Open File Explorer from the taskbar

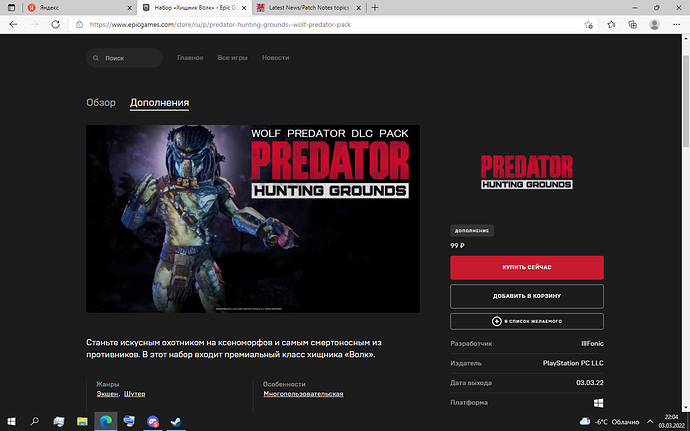(x=83, y=421)
